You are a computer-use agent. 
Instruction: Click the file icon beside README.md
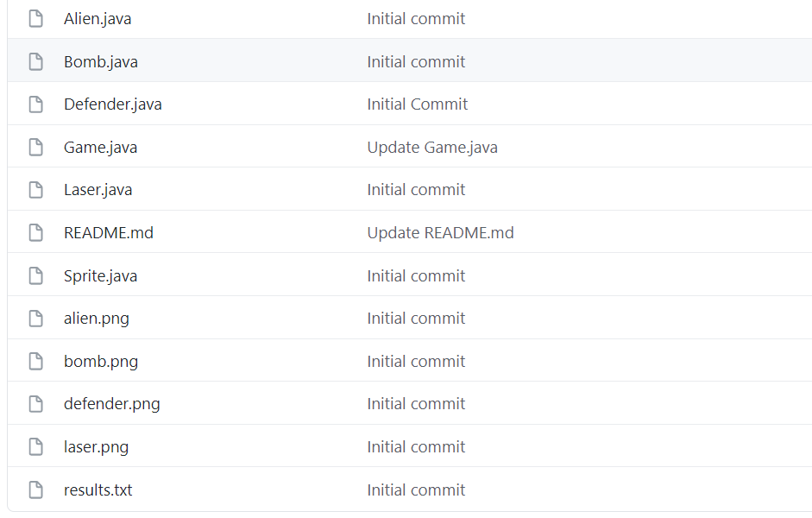[x=35, y=232]
